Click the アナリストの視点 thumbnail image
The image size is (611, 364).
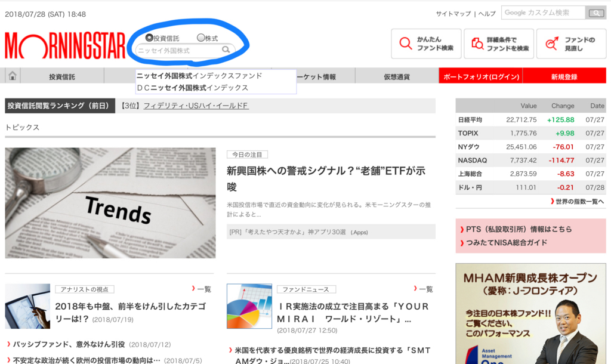[x=27, y=306]
